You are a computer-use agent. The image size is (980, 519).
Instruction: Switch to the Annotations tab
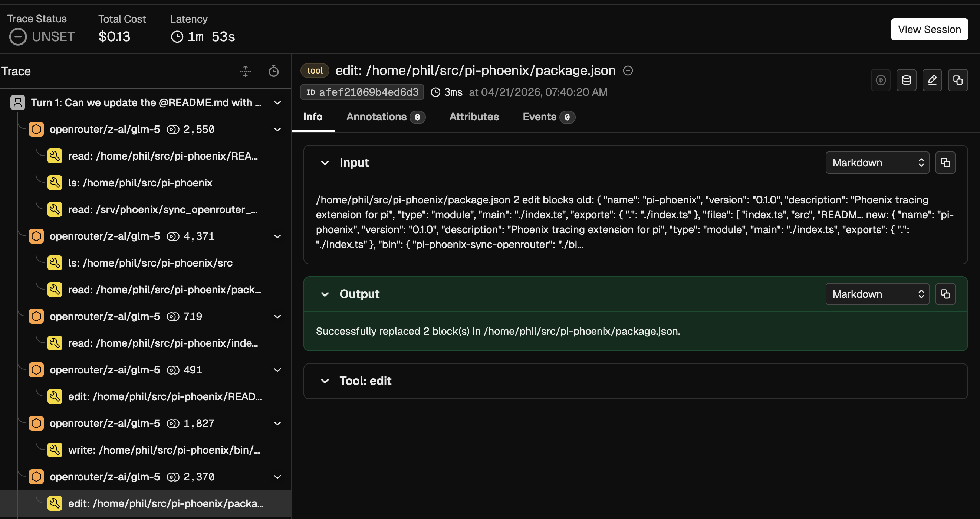[385, 117]
